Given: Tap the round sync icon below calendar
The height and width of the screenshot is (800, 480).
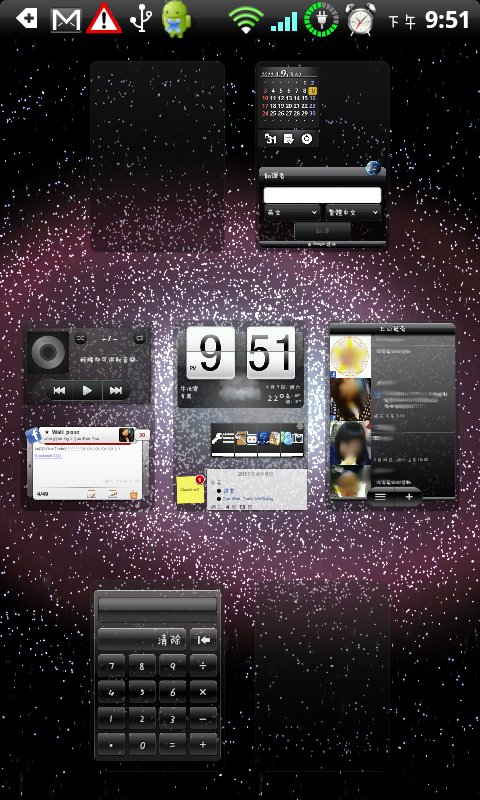Looking at the screenshot, I should [x=307, y=138].
